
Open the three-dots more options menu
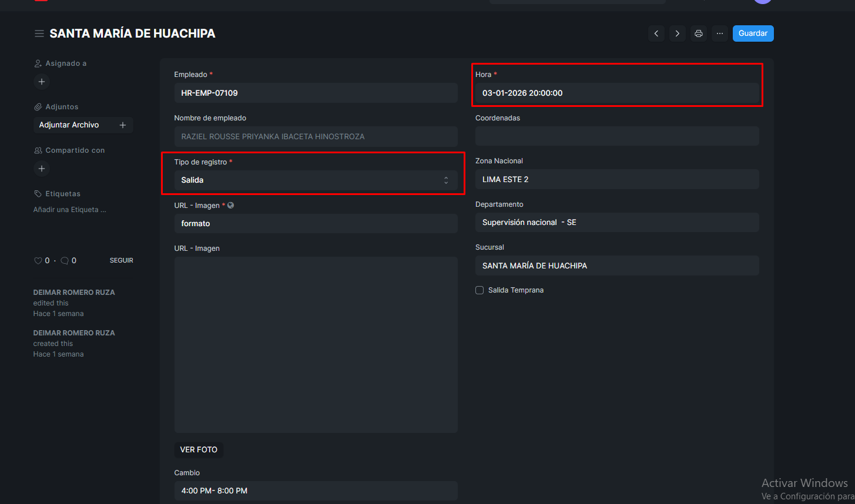720,33
